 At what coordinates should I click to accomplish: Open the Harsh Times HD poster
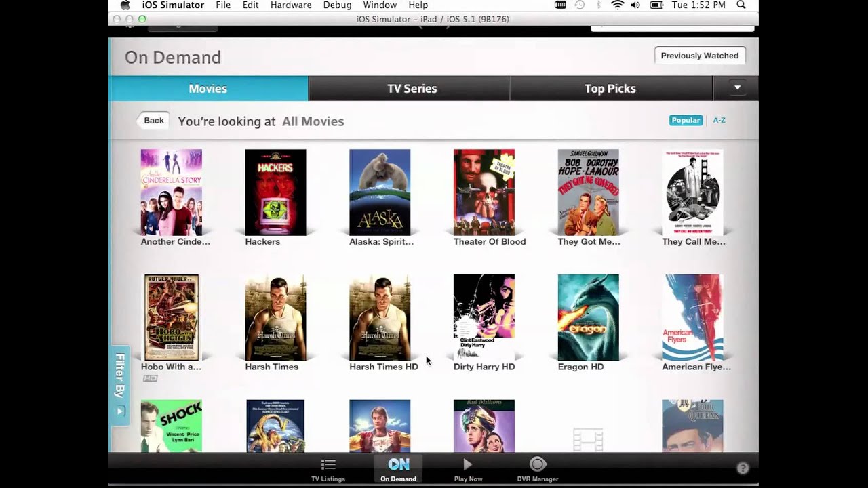[380, 317]
